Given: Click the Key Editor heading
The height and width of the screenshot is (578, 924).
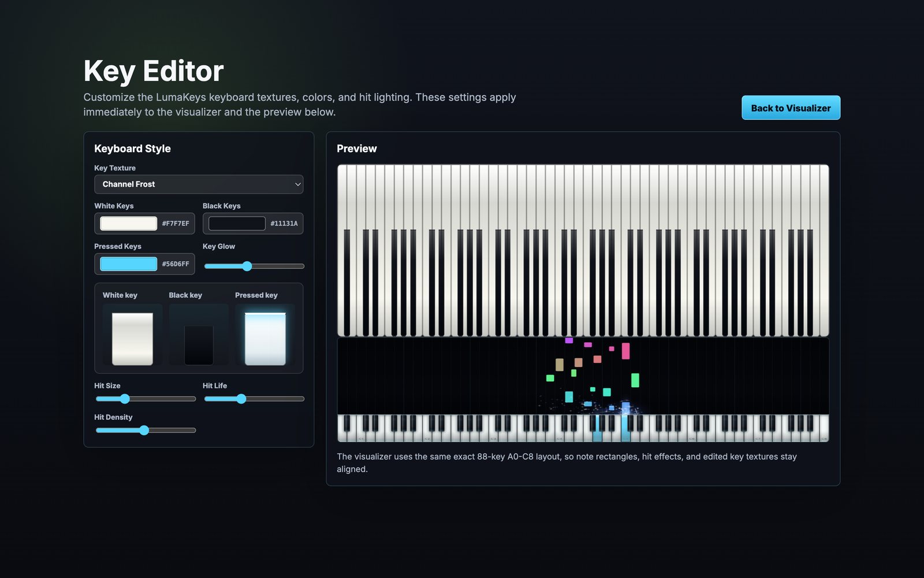Looking at the screenshot, I should click(154, 71).
